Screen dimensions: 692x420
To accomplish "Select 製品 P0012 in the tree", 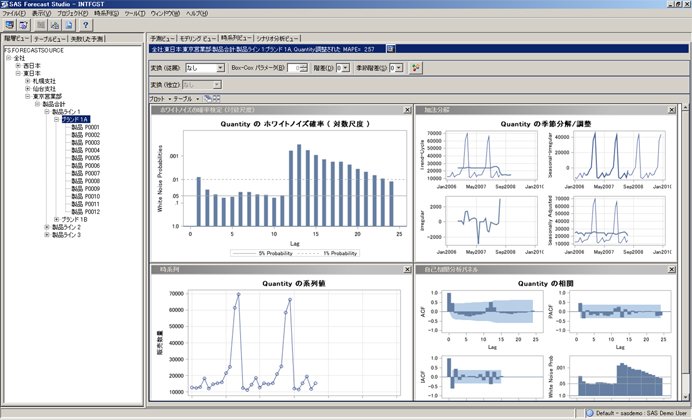I will coord(86,211).
